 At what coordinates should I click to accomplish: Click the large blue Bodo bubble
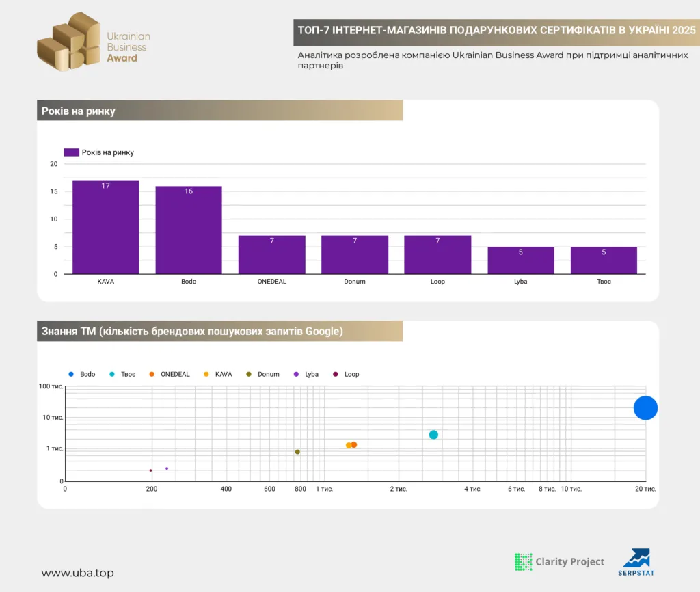coord(645,407)
